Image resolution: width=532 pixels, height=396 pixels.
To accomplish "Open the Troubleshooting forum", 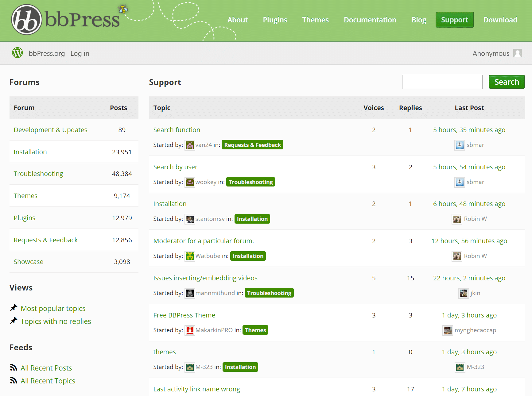I will coord(38,174).
